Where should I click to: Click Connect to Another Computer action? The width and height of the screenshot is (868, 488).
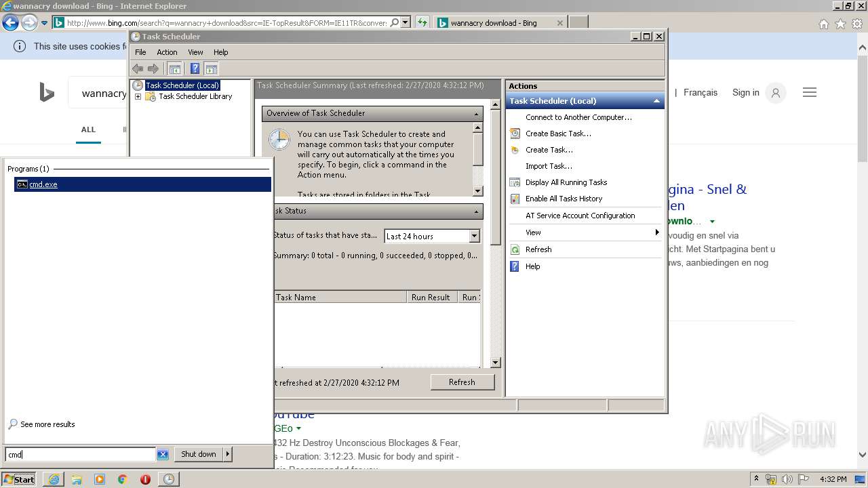578,117
